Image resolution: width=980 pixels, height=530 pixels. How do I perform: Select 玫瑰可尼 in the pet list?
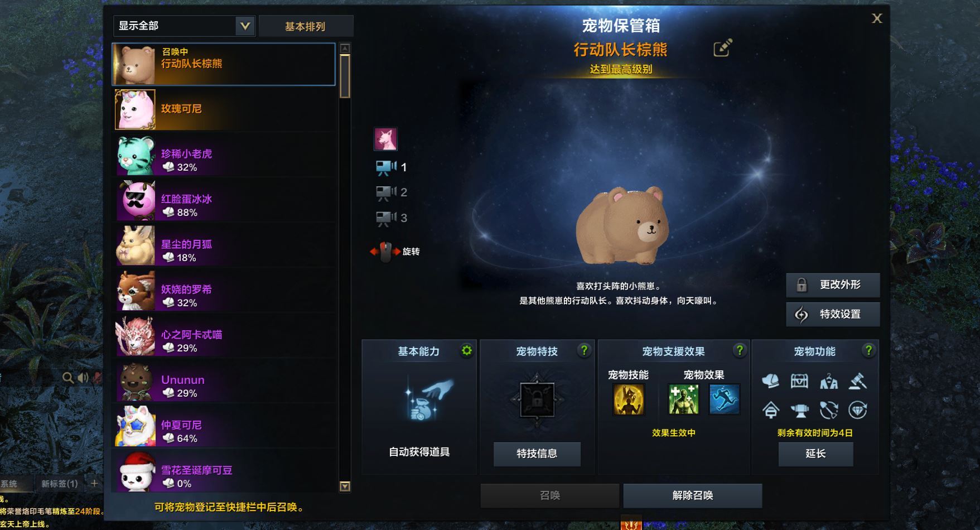tap(225, 109)
